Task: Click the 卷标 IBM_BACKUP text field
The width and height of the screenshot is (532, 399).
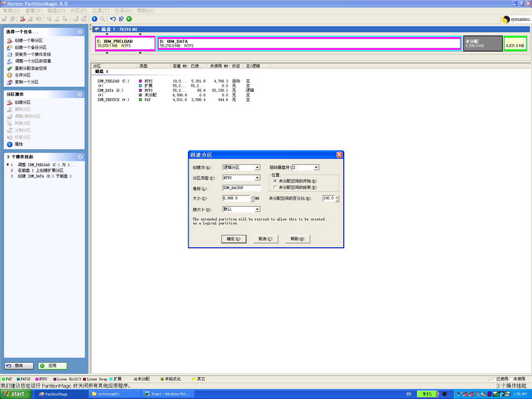Action: point(241,188)
